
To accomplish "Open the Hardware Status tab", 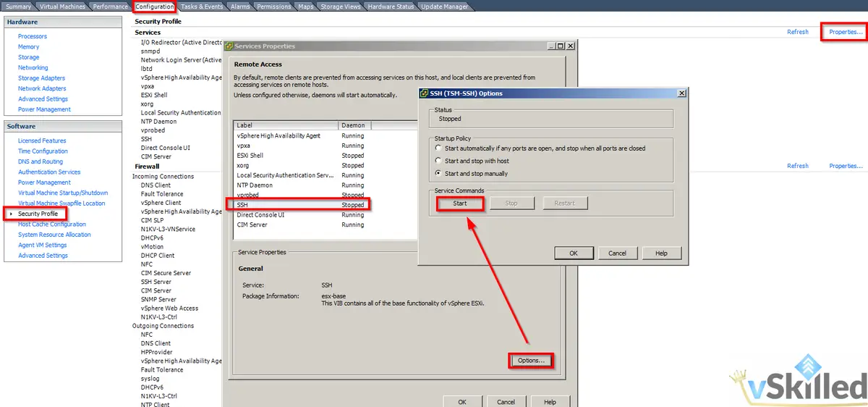I will click(391, 7).
